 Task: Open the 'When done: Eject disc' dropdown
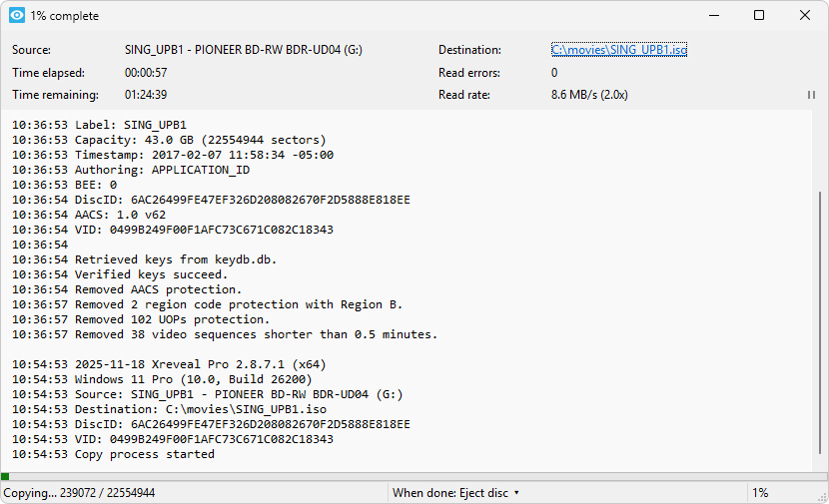(455, 493)
